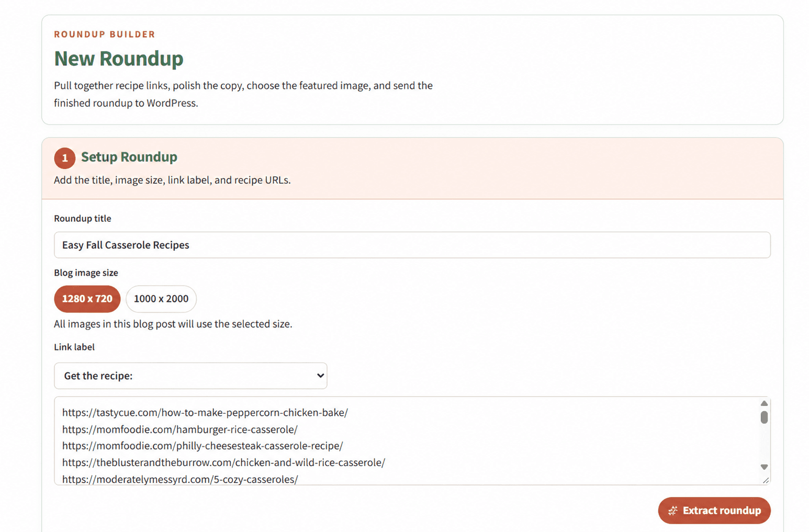The height and width of the screenshot is (532, 809).
Task: Click the hamburger-rice-casserole URL line
Action: coord(180,429)
